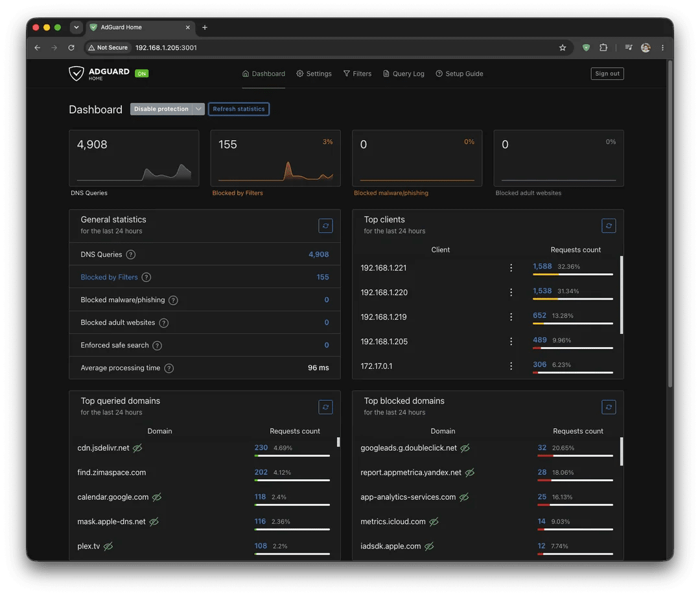Screen dimensions: 700x596
Task: Open 32 blocked requests link for googleads.g.doubleclick.net
Action: point(542,447)
